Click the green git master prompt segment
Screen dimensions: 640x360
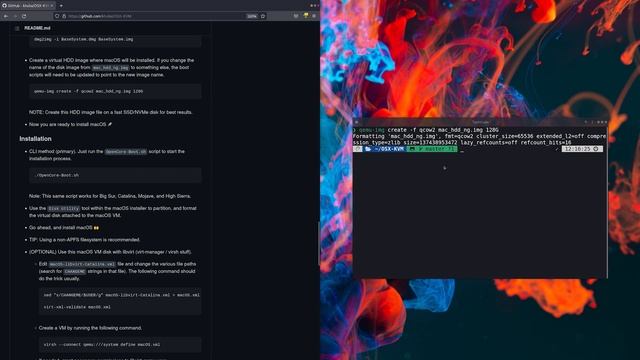pos(432,149)
